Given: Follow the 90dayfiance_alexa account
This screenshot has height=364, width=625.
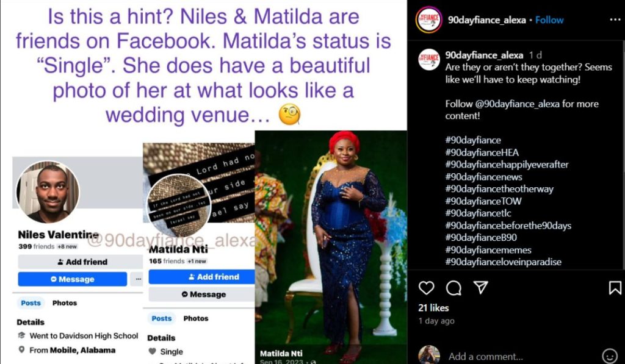Looking at the screenshot, I should coord(549,20).
